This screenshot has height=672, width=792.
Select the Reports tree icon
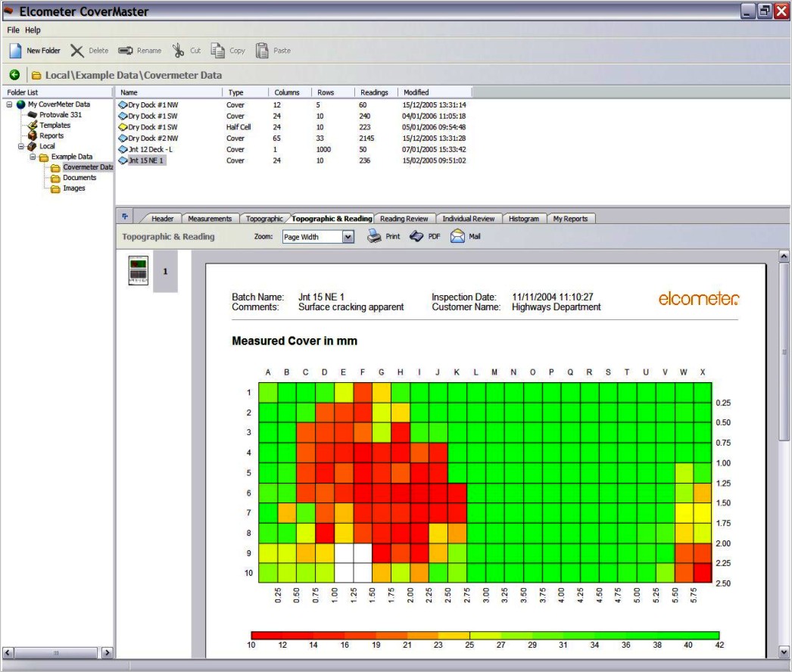33,135
